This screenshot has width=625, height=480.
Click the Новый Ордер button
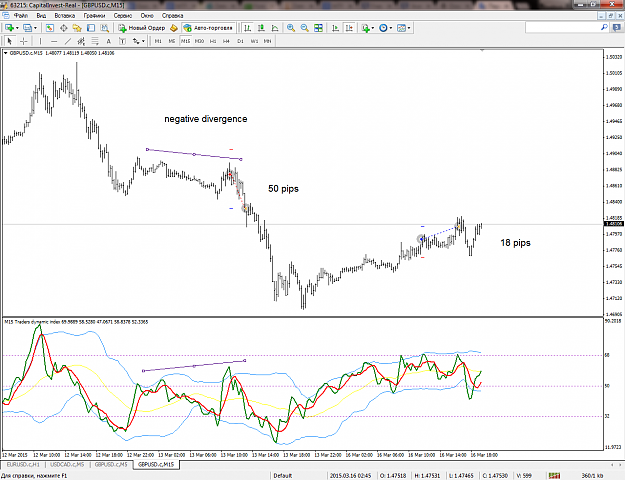(142, 28)
